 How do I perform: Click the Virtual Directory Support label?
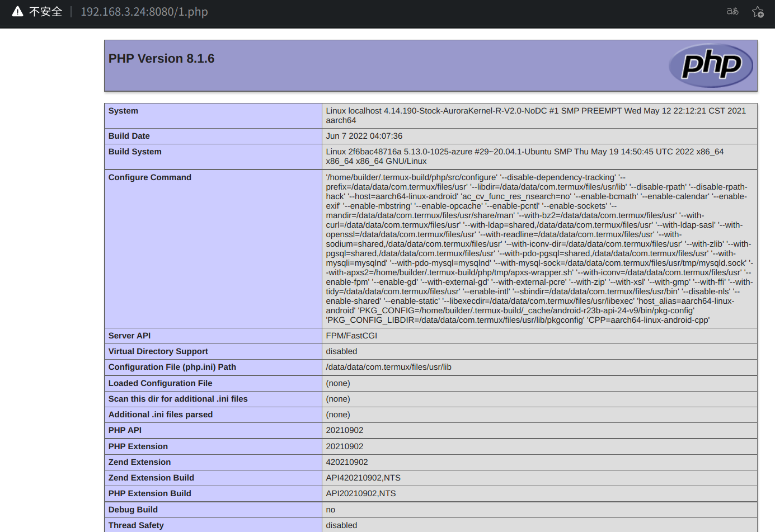(x=158, y=351)
